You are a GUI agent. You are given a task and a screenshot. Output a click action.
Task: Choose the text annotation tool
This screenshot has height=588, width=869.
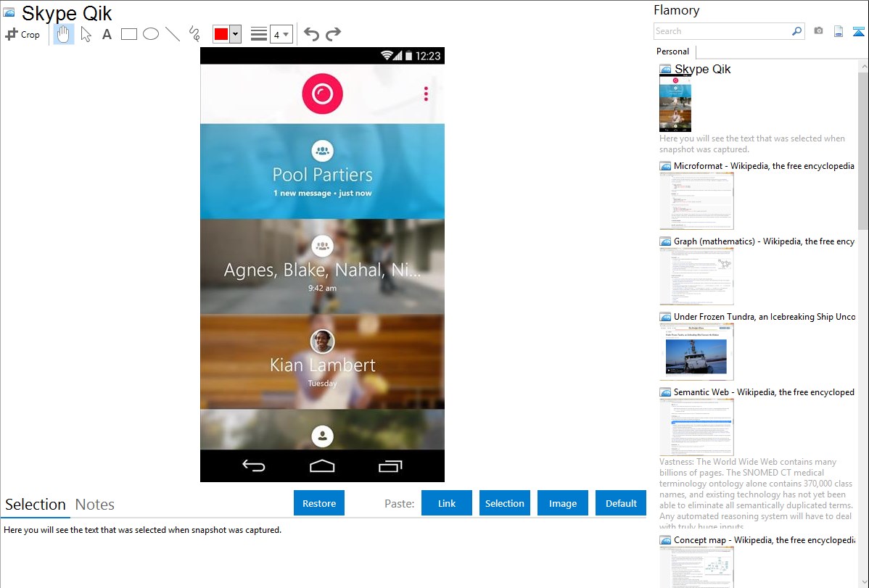click(x=107, y=34)
